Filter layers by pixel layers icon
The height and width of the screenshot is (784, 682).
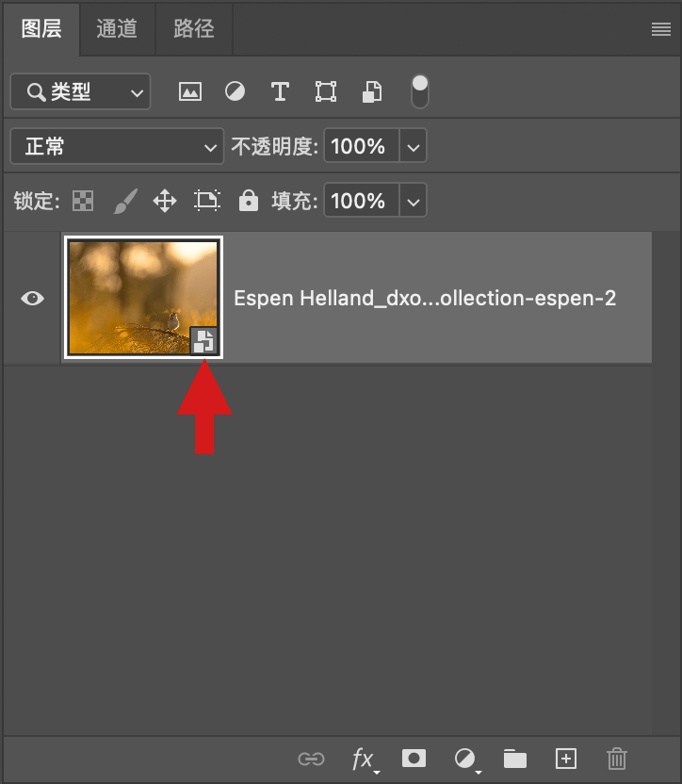point(190,92)
